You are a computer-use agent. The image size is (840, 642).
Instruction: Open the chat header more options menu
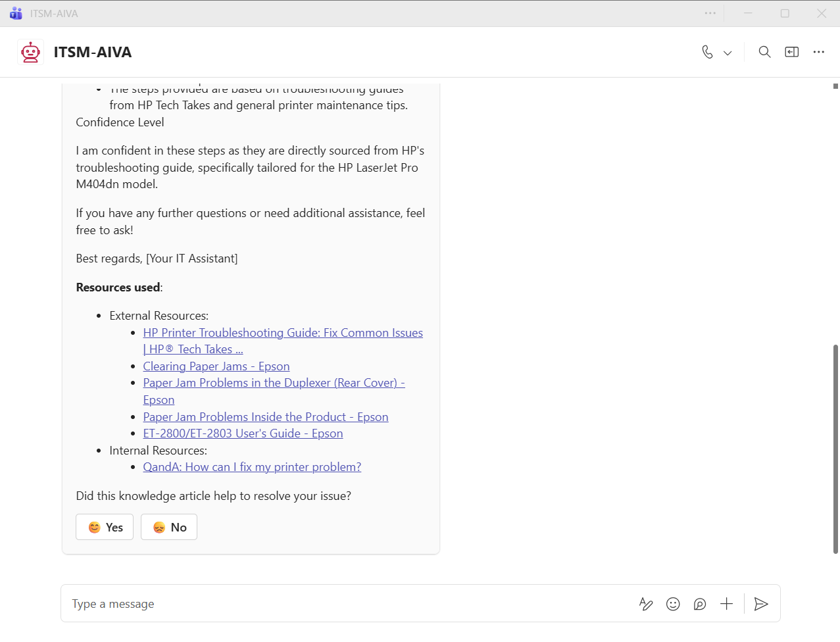818,52
